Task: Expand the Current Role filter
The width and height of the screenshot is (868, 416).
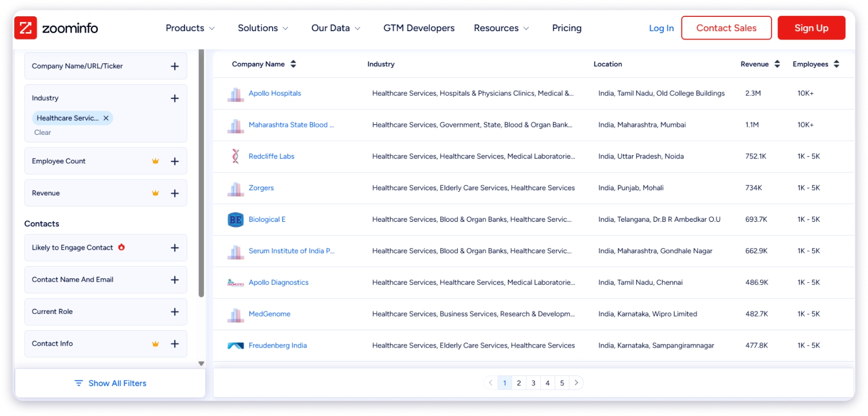Action: [x=175, y=312]
